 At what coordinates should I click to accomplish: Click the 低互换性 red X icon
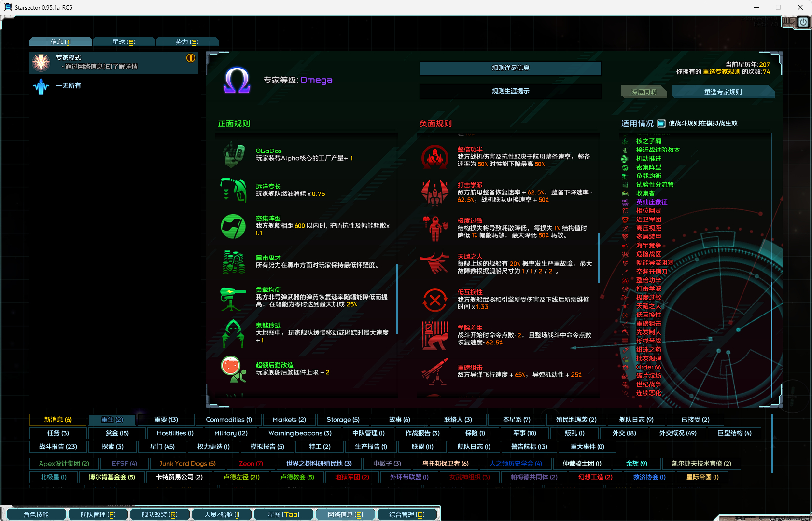click(x=435, y=300)
